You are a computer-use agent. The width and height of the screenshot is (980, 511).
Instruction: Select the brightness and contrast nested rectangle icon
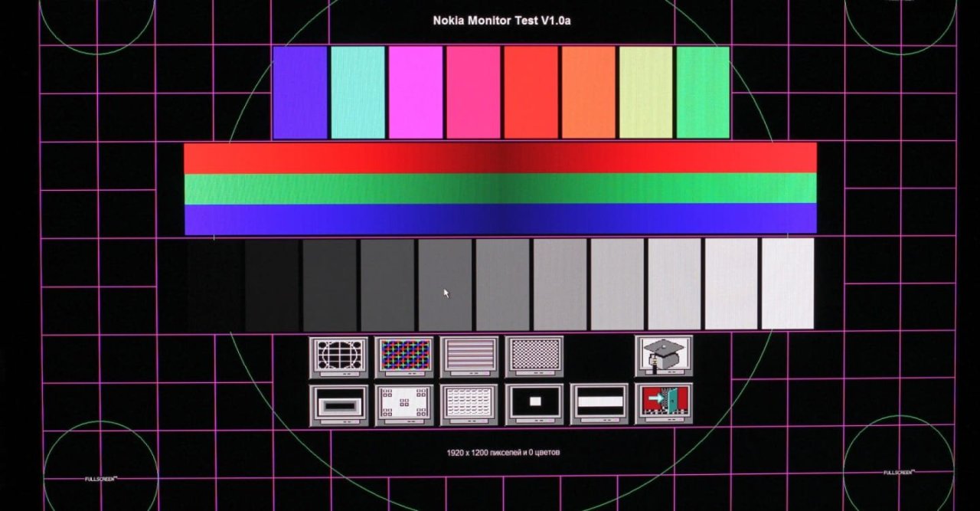coord(338,404)
